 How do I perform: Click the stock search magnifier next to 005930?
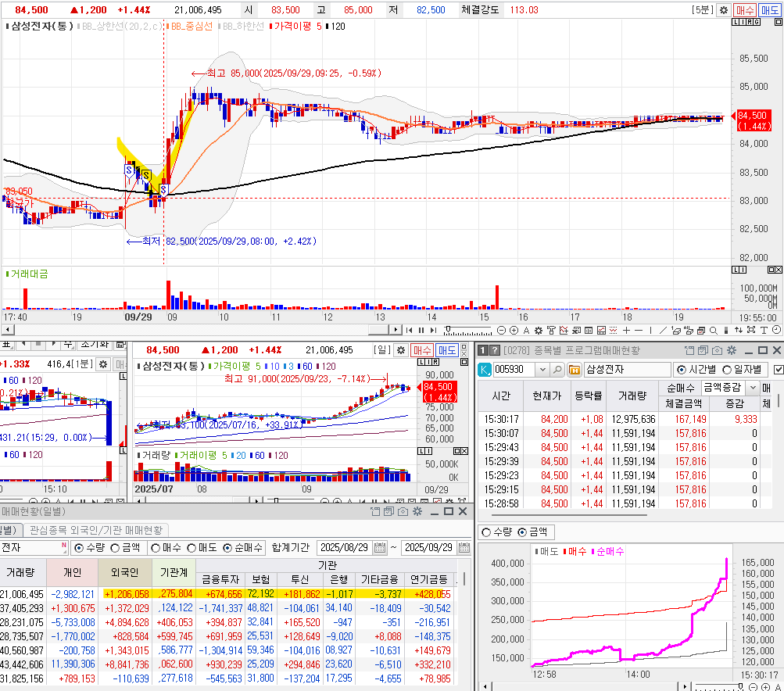tap(557, 370)
